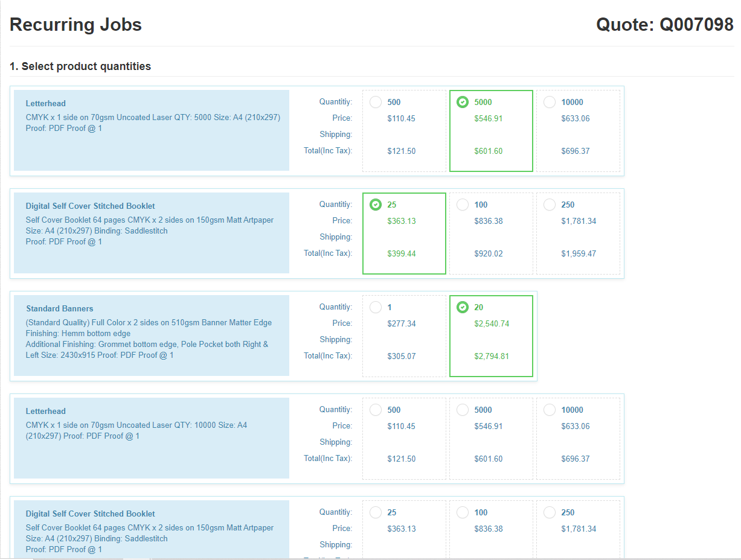Click the Standard Banners product title
Screen dimensions: 741x560
tap(60, 308)
